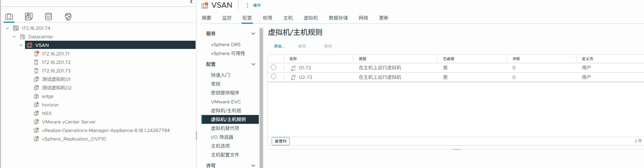The width and height of the screenshot is (644, 168).
Task: Collapse the Datacenter tree node
Action: (x=14, y=37)
